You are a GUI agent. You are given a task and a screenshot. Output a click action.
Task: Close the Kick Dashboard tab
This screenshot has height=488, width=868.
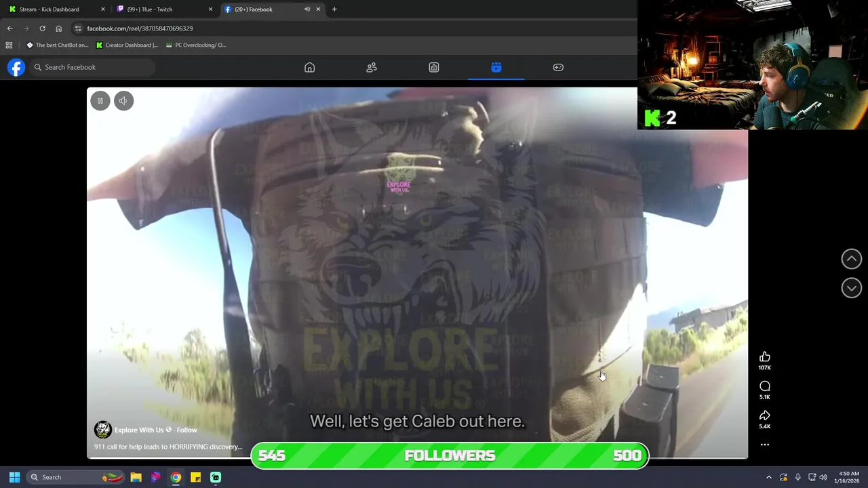pyautogui.click(x=103, y=9)
